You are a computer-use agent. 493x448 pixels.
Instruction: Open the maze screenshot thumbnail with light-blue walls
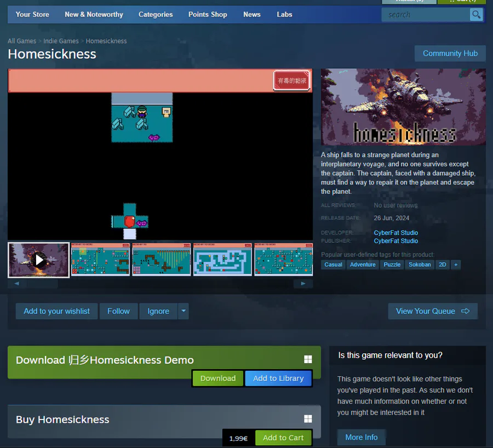(222, 260)
